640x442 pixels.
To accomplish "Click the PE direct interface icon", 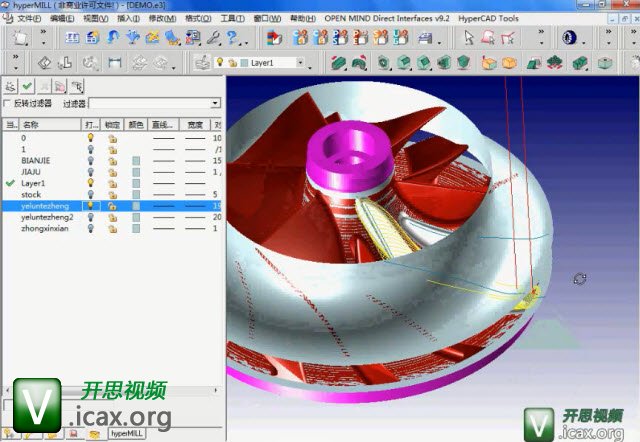I will tap(360, 38).
